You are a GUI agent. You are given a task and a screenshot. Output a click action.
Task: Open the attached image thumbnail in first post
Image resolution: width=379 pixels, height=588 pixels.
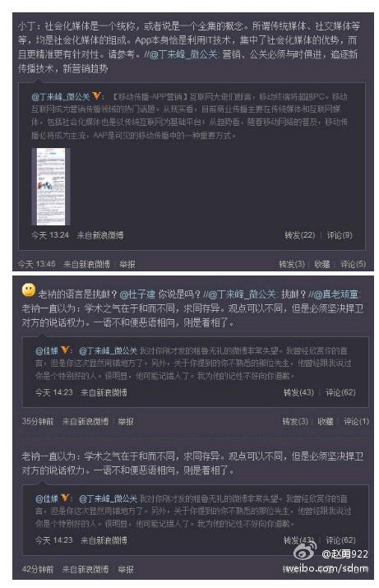pos(51,186)
